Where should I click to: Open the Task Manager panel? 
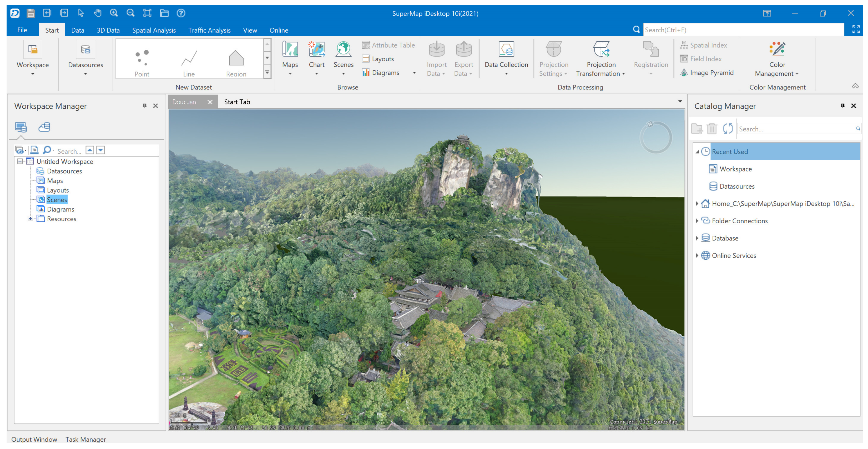85,439
